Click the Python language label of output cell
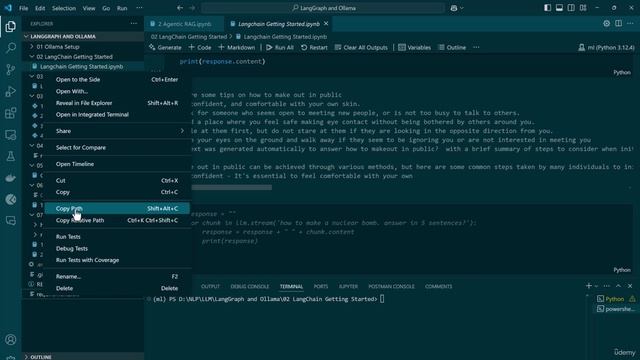The image size is (640, 360). [x=622, y=72]
